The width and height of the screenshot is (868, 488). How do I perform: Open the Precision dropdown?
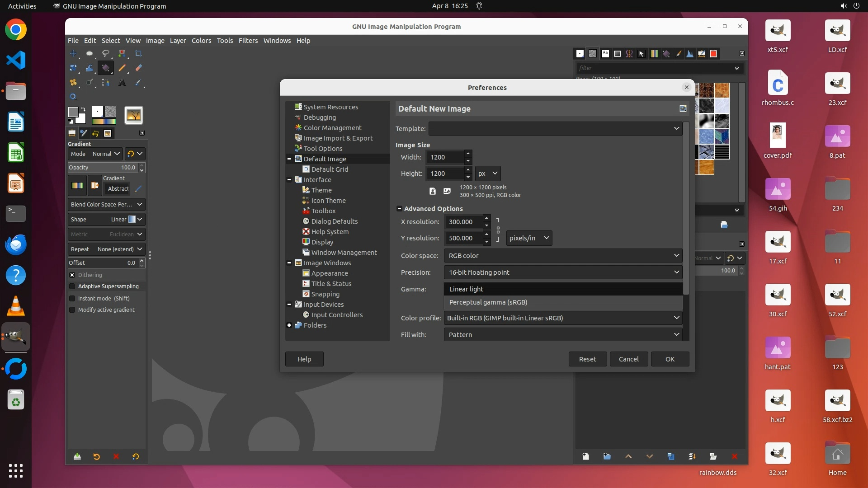(x=563, y=272)
